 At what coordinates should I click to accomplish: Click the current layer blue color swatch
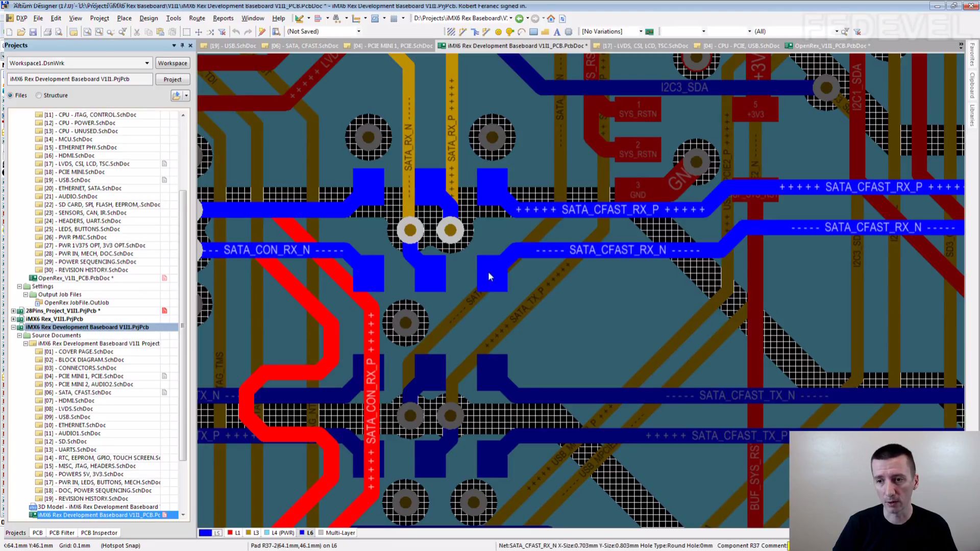click(205, 533)
